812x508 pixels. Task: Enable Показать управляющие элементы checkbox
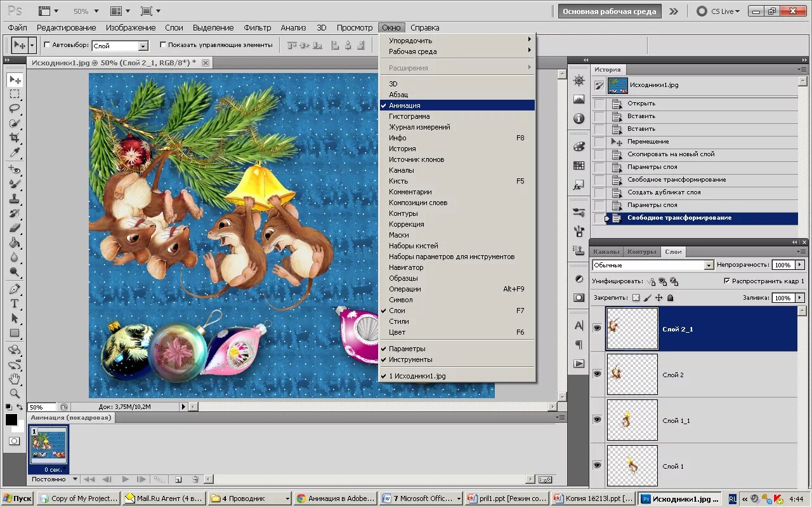[163, 45]
